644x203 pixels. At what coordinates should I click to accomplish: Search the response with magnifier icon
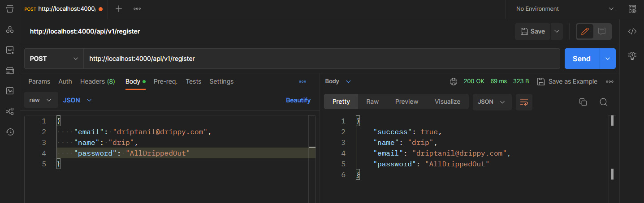[603, 102]
